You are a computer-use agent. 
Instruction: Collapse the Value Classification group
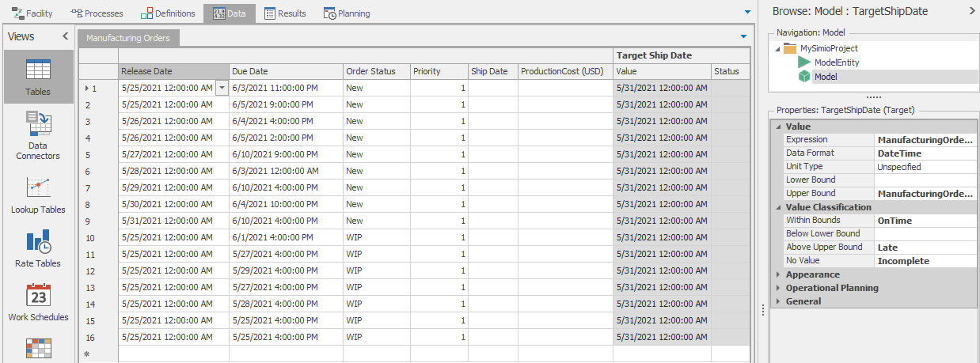pyautogui.click(x=778, y=207)
